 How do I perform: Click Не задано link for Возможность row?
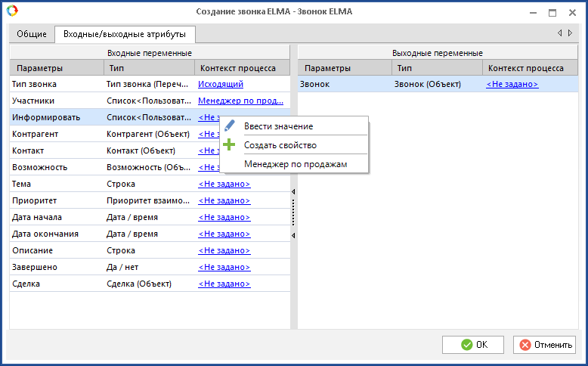click(209, 167)
